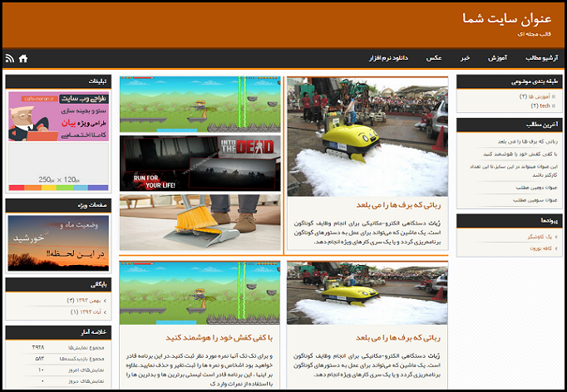The width and height of the screenshot is (567, 392).
Task: Click the subtitle قالب مجله ای
Action: coord(534,34)
